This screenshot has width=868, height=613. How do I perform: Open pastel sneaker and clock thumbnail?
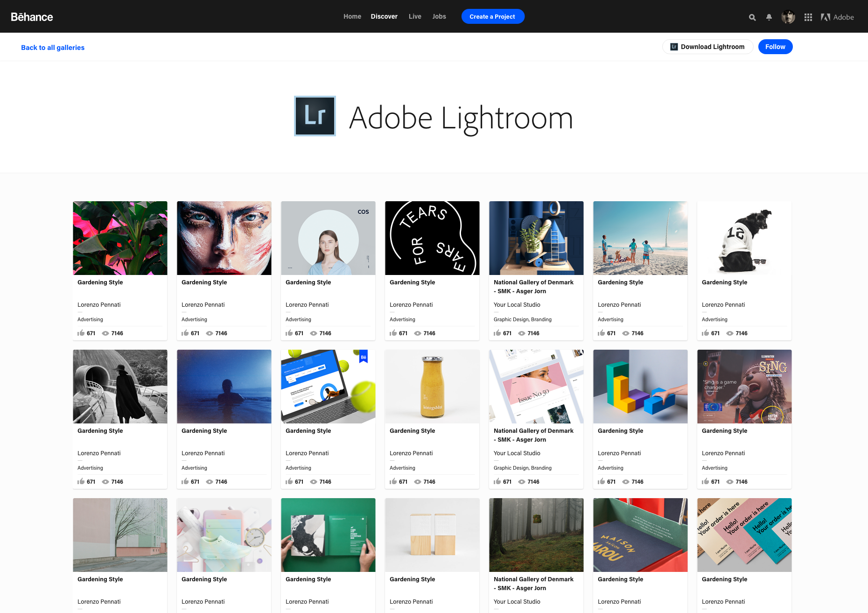(224, 535)
